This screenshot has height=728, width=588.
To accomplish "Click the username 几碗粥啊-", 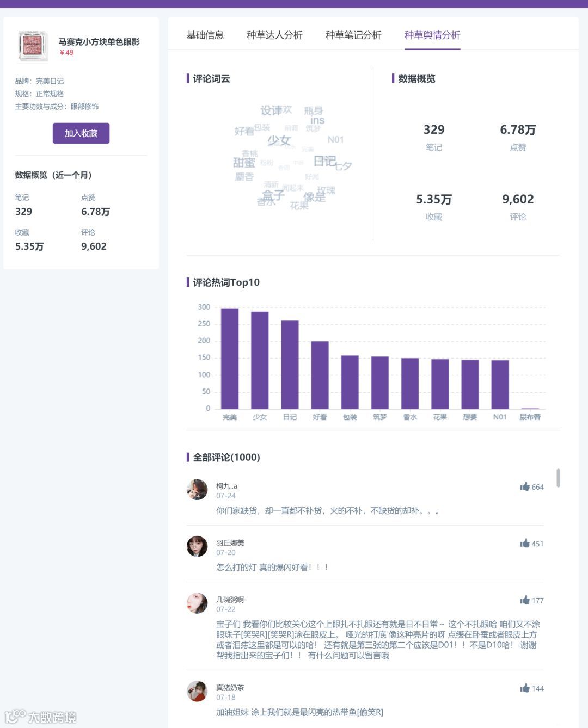I will coord(231,599).
